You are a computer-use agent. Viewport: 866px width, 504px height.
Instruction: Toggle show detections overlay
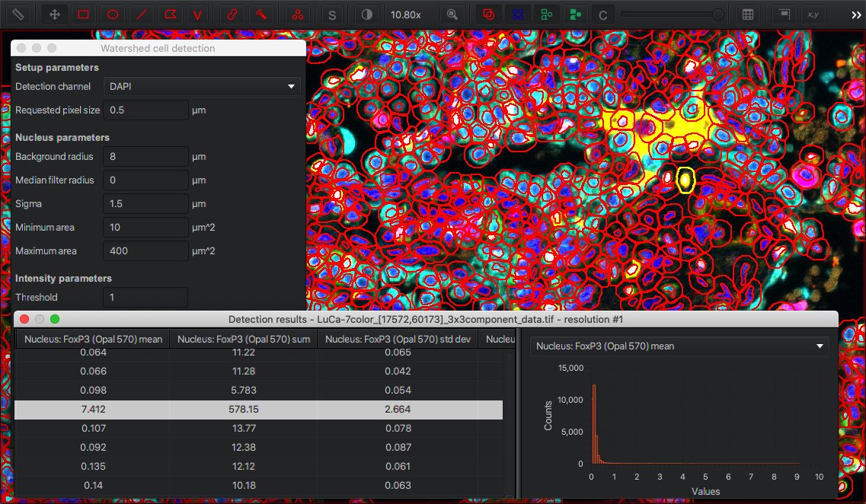tap(546, 14)
